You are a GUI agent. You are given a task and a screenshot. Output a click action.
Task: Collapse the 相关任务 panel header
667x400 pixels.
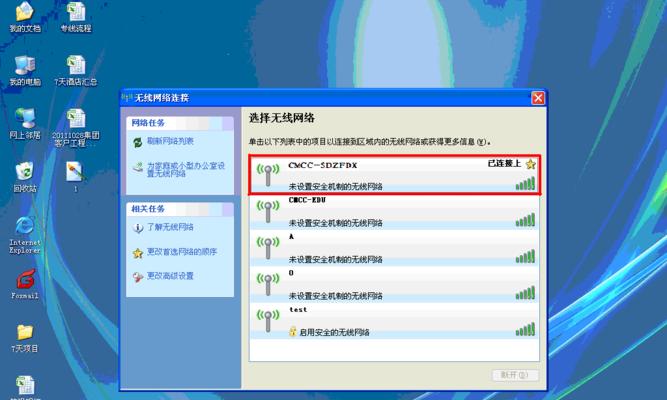(x=180, y=209)
